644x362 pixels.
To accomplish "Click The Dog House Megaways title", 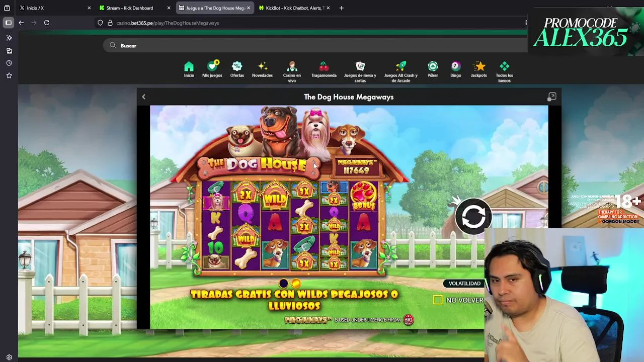I will (x=349, y=97).
